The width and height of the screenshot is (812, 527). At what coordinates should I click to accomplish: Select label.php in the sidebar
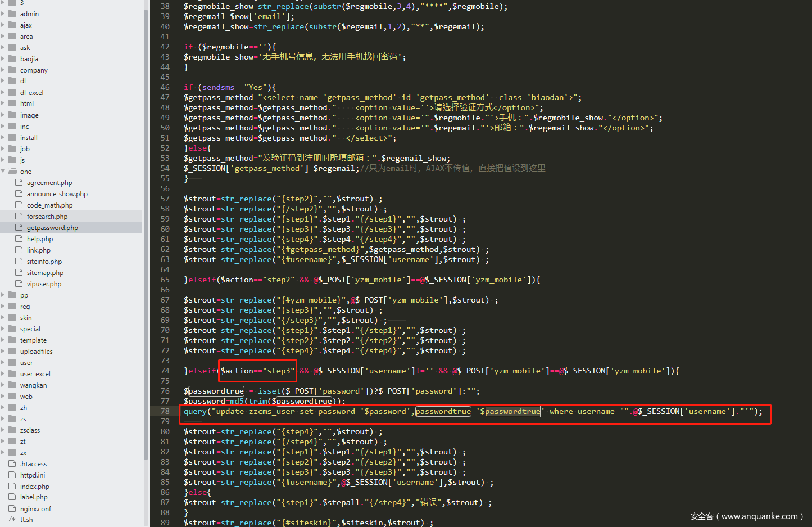pos(34,498)
